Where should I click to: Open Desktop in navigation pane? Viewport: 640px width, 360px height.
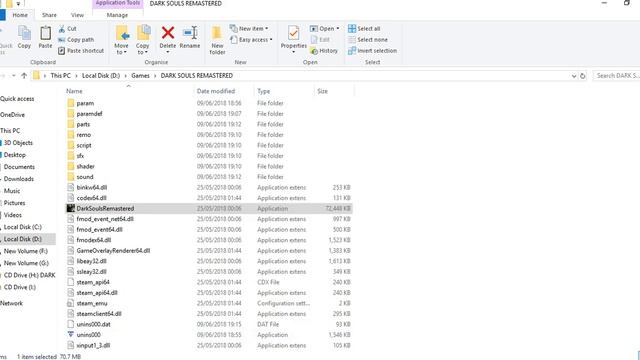tap(15, 155)
